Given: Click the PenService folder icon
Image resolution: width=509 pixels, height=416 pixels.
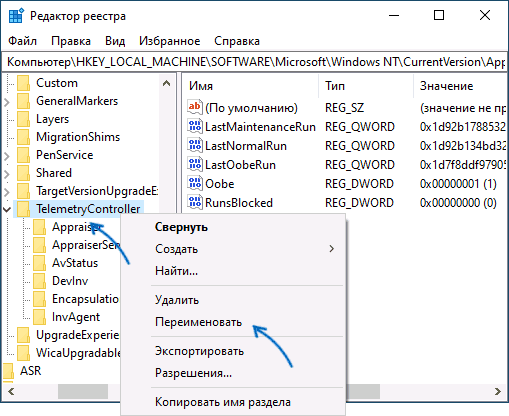Looking at the screenshot, I should [24, 155].
